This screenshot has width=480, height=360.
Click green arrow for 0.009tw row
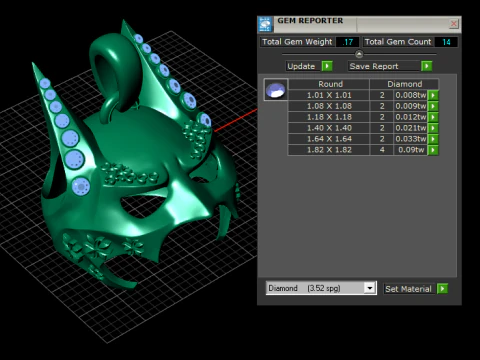433,106
